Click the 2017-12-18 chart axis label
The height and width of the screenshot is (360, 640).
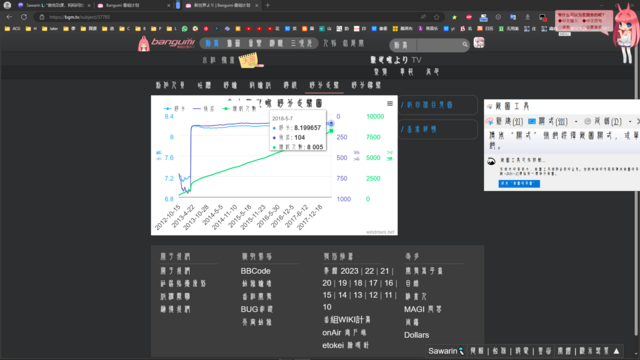(x=309, y=217)
